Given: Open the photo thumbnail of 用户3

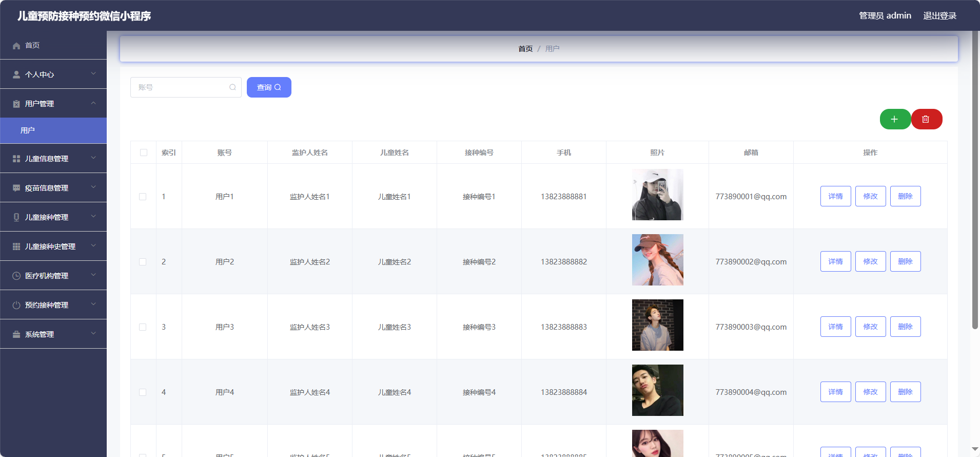Looking at the screenshot, I should click(x=658, y=325).
